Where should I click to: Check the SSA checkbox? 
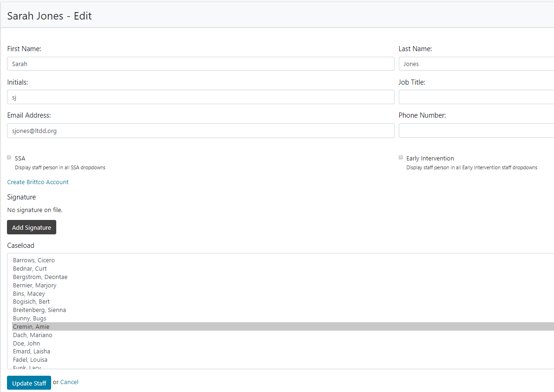click(x=9, y=158)
